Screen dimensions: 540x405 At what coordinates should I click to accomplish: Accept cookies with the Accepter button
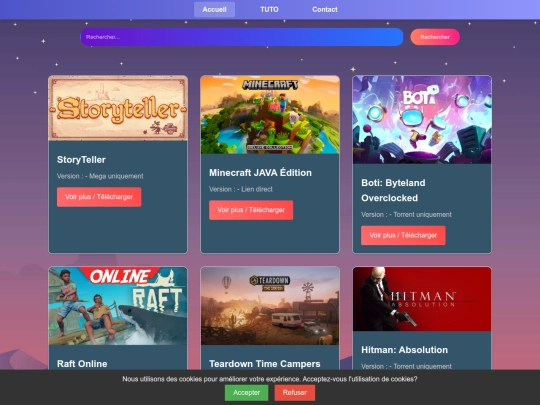point(246,393)
